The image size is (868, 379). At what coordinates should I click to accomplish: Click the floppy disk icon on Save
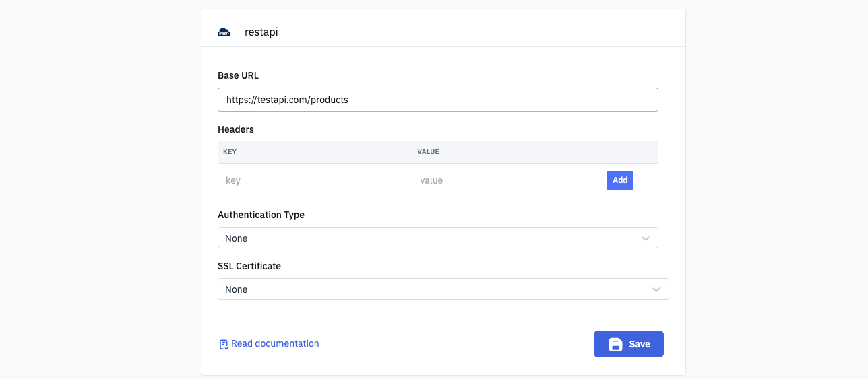[615, 344]
